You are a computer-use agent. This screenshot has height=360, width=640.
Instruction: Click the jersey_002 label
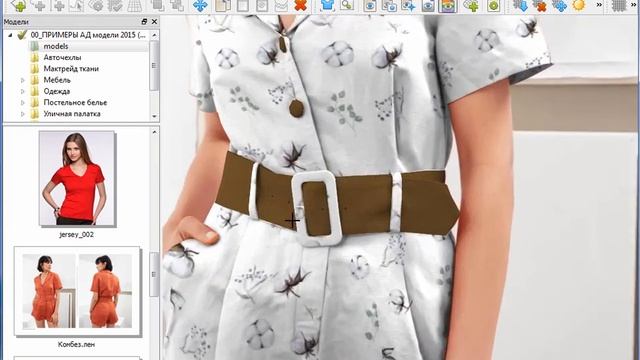click(76, 235)
